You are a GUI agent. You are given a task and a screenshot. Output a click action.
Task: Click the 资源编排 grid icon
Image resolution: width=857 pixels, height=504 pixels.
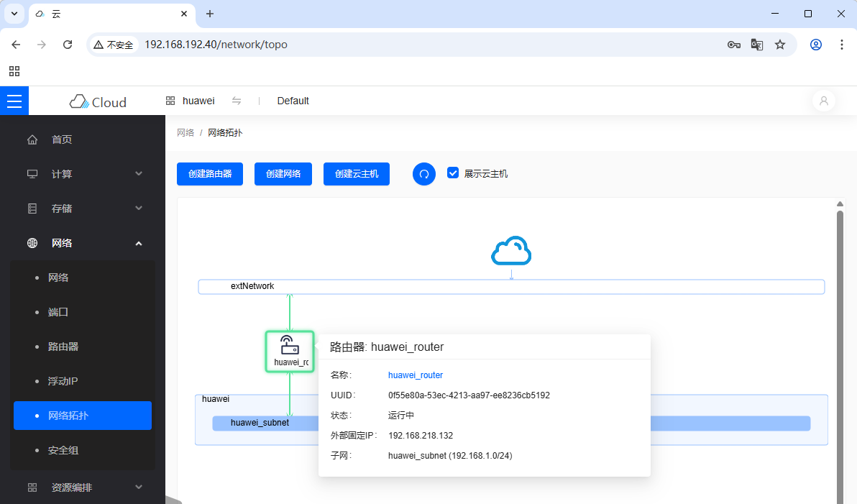click(33, 487)
